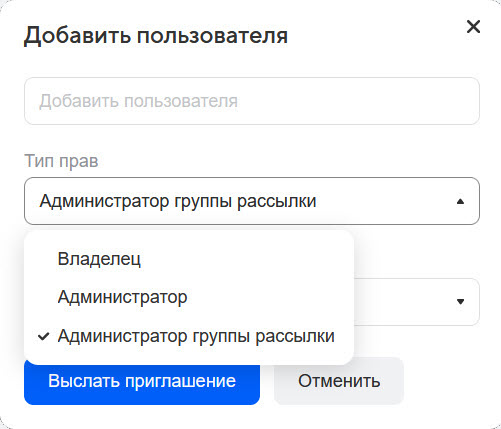Click the gray placeholder text in the user field
501x429 pixels.
[138, 101]
